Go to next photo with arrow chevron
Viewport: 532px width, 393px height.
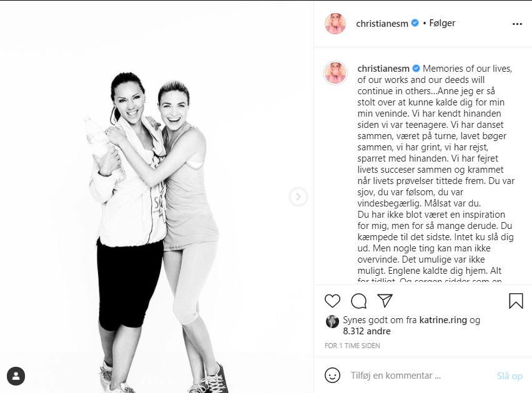(298, 196)
